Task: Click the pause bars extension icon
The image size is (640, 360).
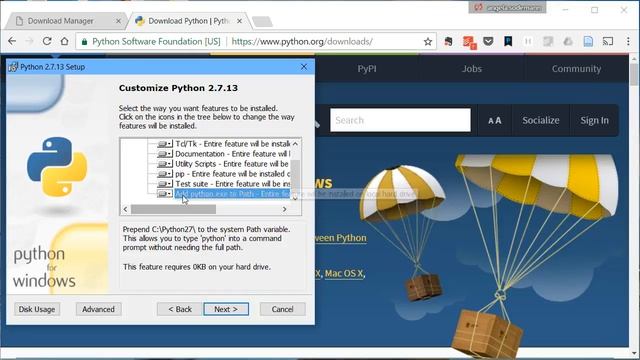Action: coord(528,41)
